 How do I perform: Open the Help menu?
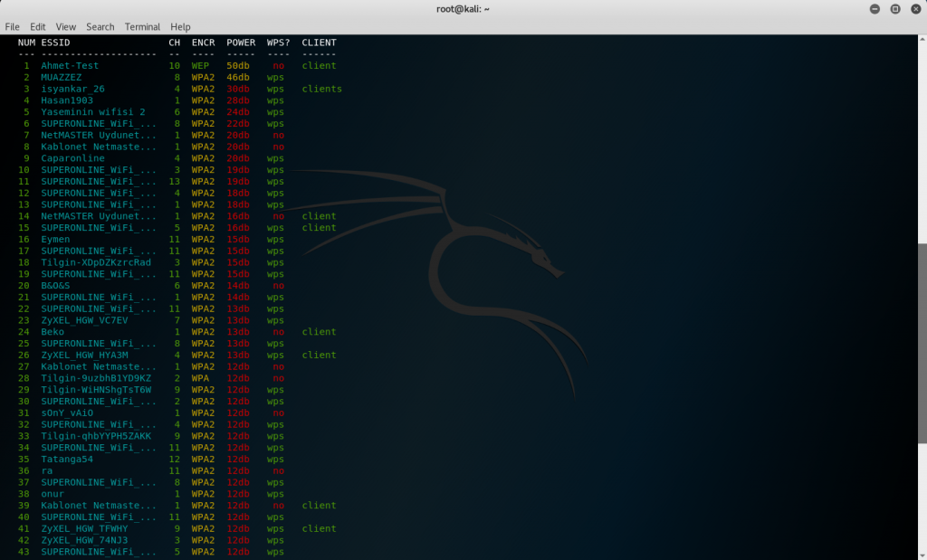[x=180, y=27]
